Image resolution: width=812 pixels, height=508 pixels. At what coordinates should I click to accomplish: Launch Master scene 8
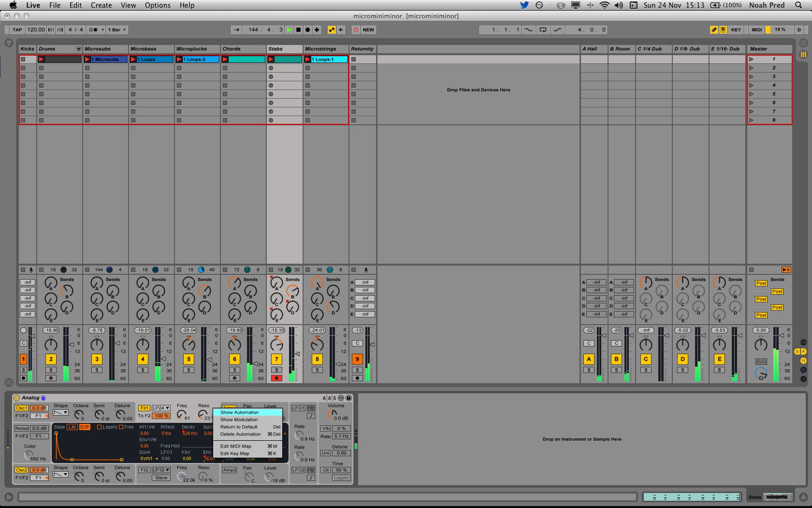pos(751,120)
